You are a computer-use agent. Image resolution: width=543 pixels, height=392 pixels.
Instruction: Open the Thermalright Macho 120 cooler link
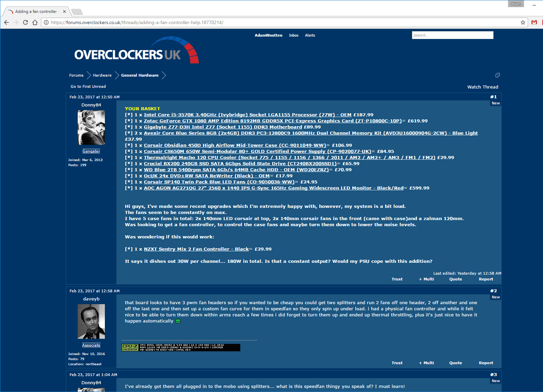point(289,158)
